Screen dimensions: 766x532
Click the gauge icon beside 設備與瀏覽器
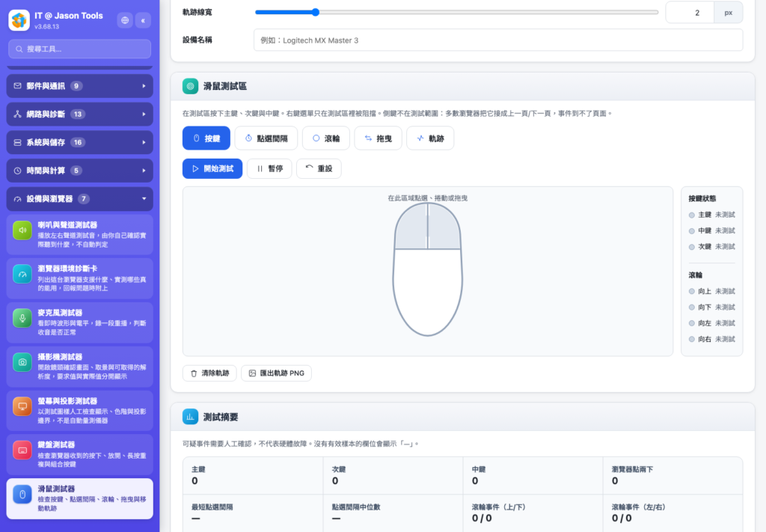point(18,199)
